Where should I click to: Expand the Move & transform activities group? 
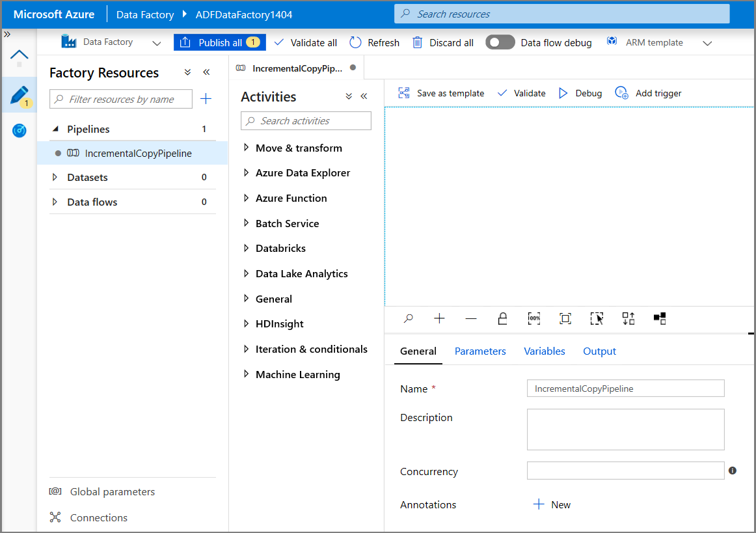pos(247,148)
